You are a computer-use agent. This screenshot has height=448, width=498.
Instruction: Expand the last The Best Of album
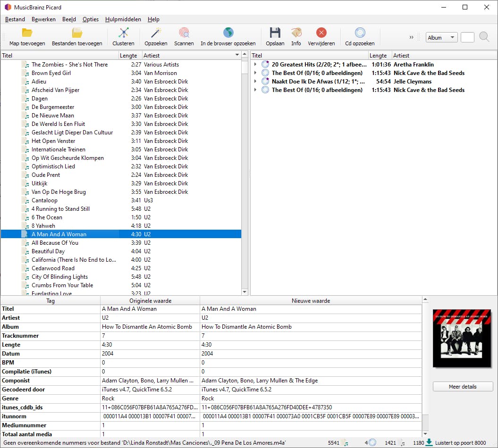coord(255,90)
